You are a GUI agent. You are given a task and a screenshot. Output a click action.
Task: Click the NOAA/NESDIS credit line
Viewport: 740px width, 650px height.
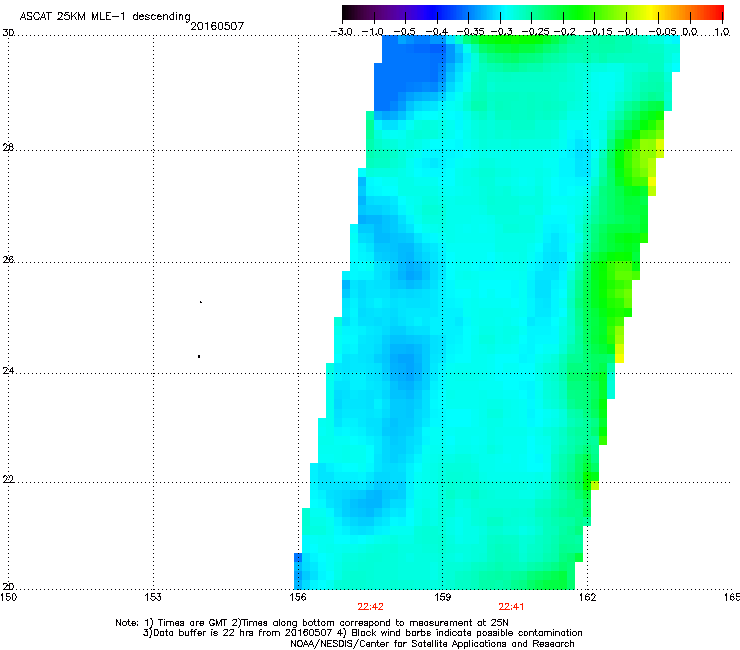click(x=432, y=644)
